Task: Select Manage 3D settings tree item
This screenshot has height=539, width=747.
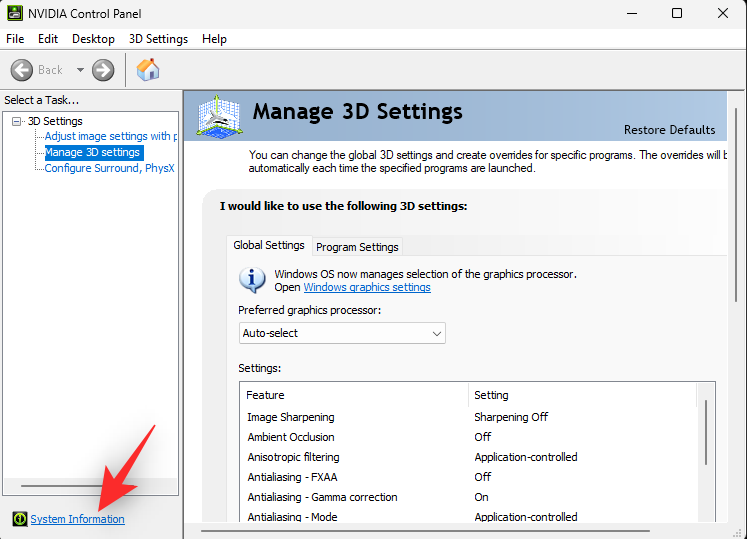Action: (92, 153)
